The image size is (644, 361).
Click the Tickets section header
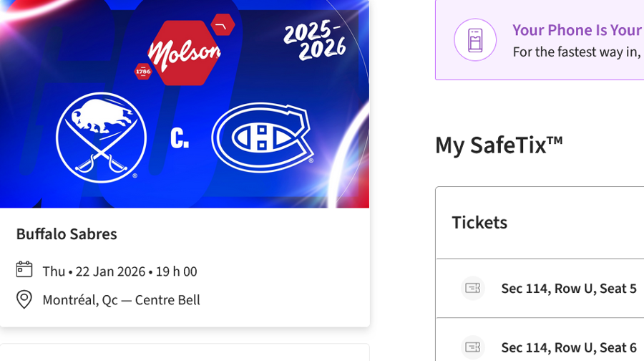479,223
